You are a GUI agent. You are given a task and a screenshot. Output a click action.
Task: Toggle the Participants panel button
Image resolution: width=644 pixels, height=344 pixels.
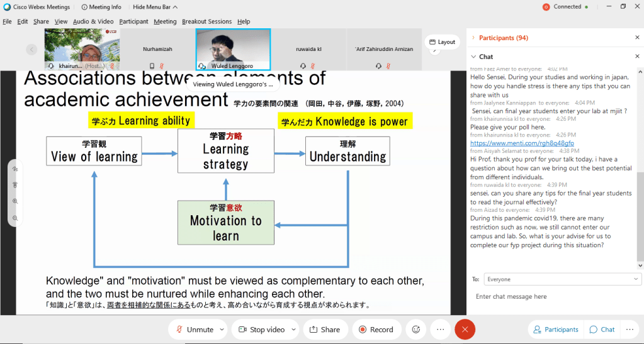(555, 330)
